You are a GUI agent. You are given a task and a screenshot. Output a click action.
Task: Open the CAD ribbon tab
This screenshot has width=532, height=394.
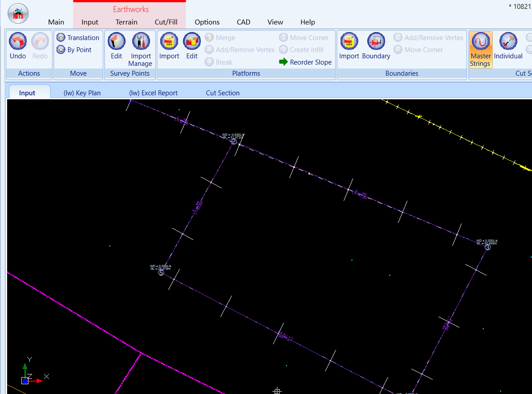pyautogui.click(x=243, y=22)
